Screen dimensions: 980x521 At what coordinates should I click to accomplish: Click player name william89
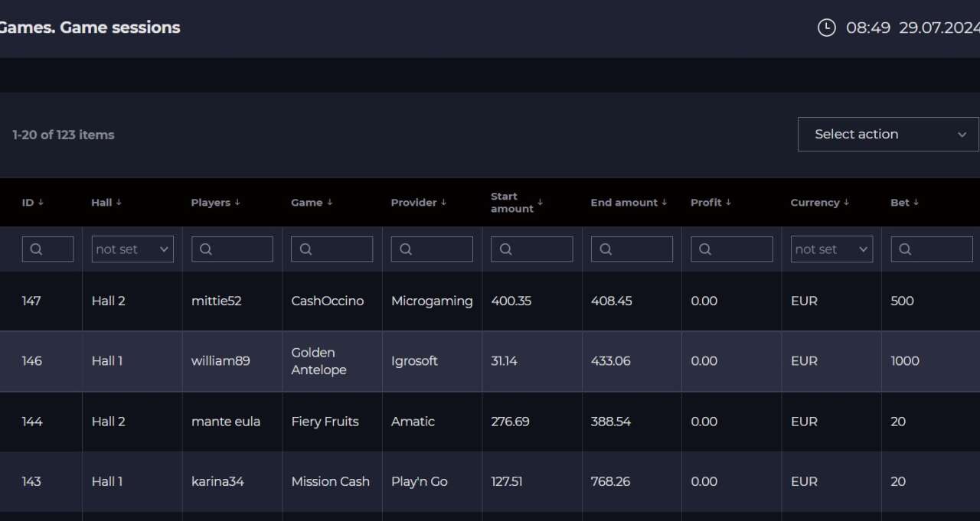click(x=220, y=361)
